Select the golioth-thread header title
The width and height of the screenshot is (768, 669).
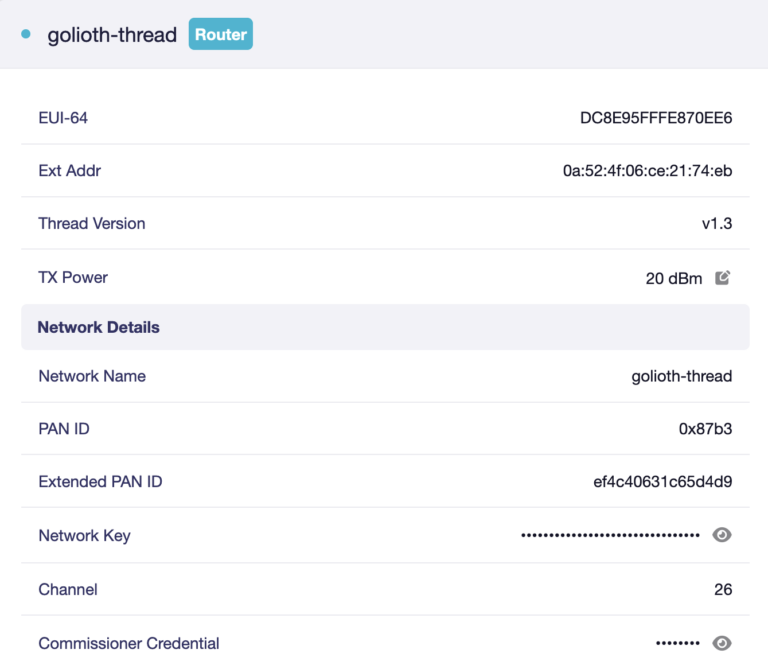(x=112, y=35)
